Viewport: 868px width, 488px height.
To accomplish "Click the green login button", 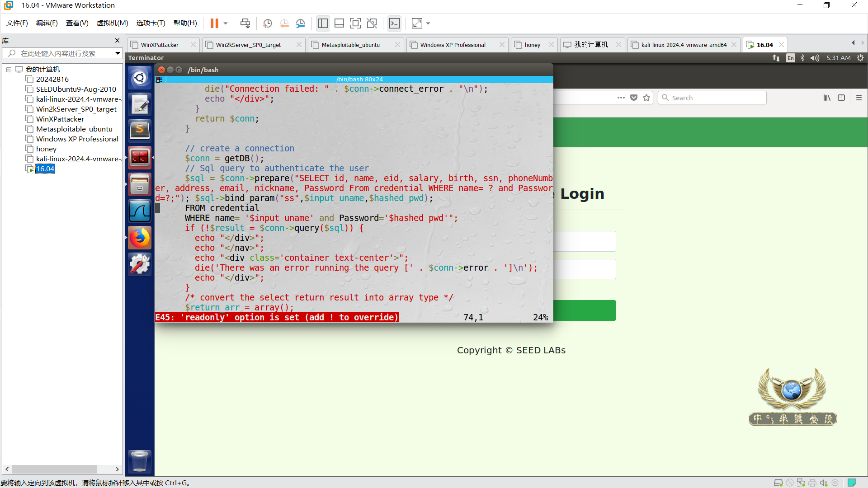I will (584, 310).
